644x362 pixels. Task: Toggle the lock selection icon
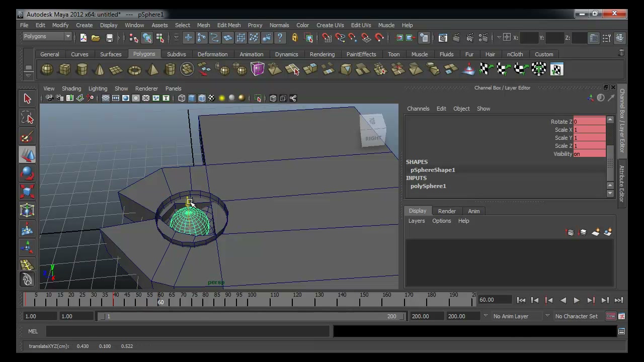click(295, 38)
